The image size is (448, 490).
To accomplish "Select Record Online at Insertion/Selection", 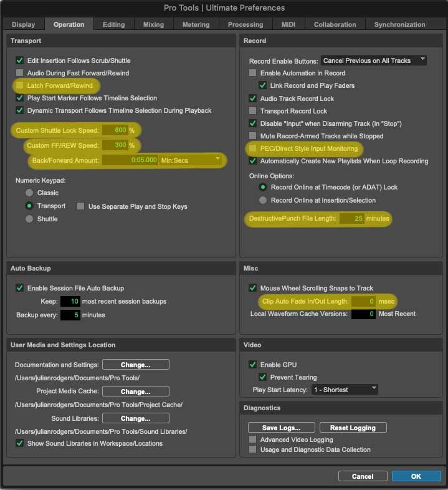I will (x=263, y=200).
